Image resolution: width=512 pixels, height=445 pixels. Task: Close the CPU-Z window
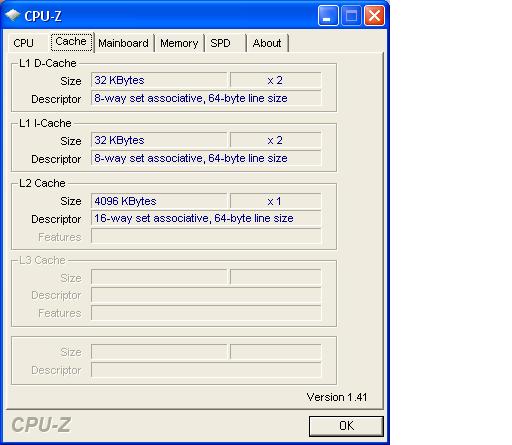374,15
